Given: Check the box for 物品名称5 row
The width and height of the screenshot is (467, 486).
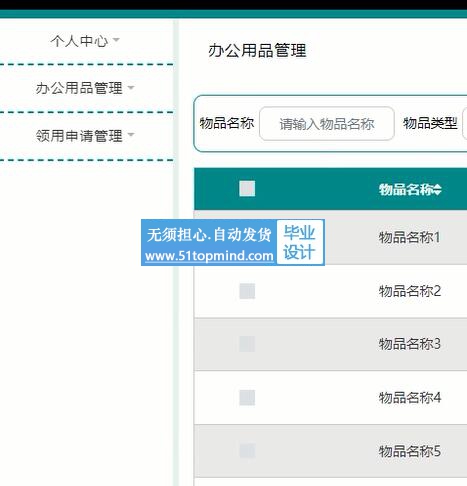Looking at the screenshot, I should (247, 451).
